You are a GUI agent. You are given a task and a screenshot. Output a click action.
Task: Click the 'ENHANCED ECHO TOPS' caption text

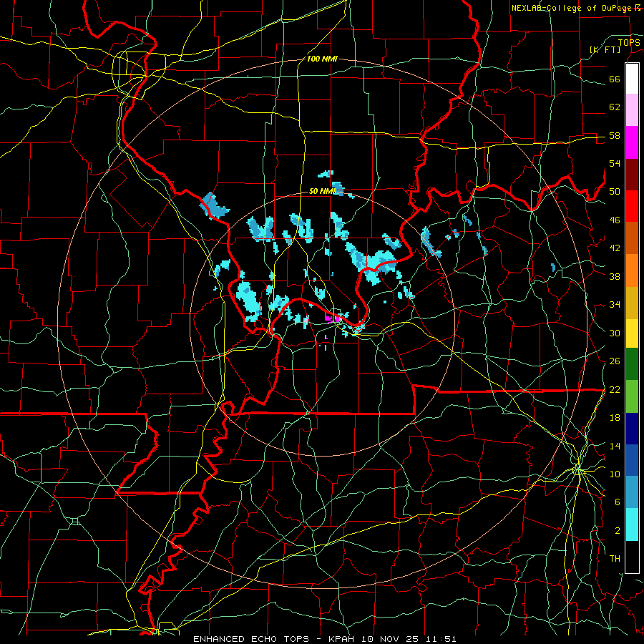(251, 639)
